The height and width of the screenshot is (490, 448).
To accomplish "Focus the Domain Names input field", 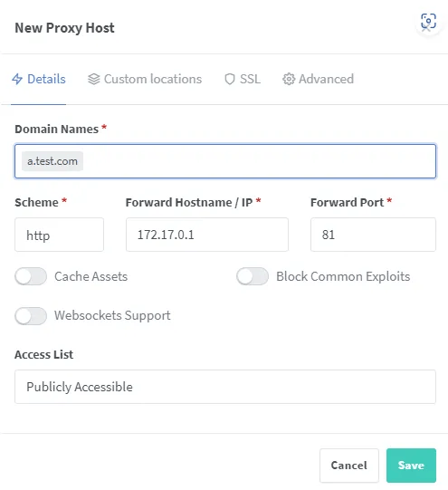I will 225,161.
